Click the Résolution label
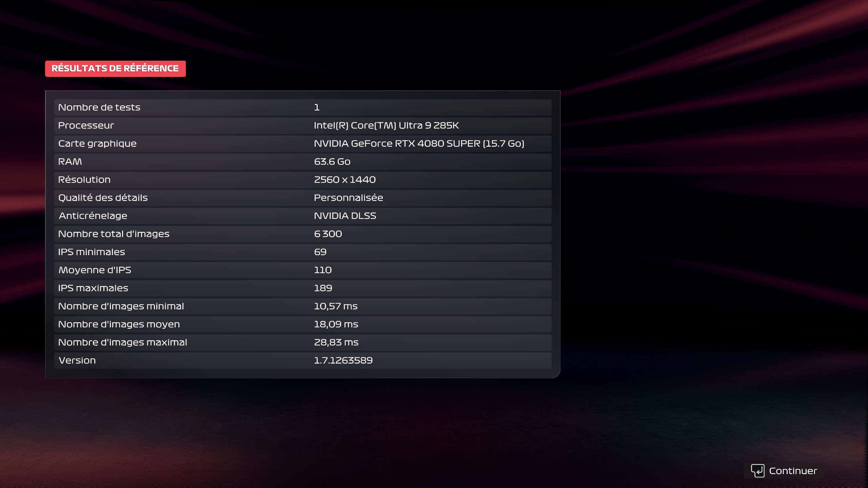The width and height of the screenshot is (868, 488). [84, 180]
